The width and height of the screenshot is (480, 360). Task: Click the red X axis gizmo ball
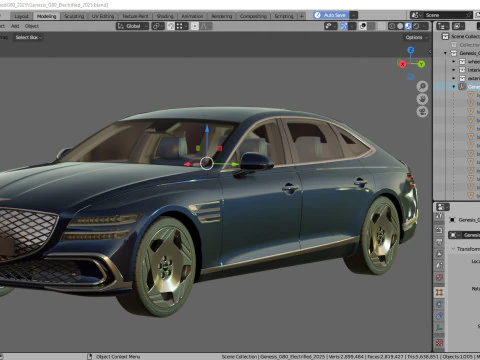[402, 64]
